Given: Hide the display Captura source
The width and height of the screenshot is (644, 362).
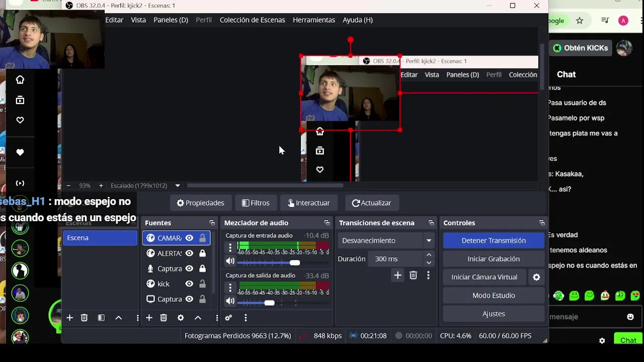Looking at the screenshot, I should point(189,299).
